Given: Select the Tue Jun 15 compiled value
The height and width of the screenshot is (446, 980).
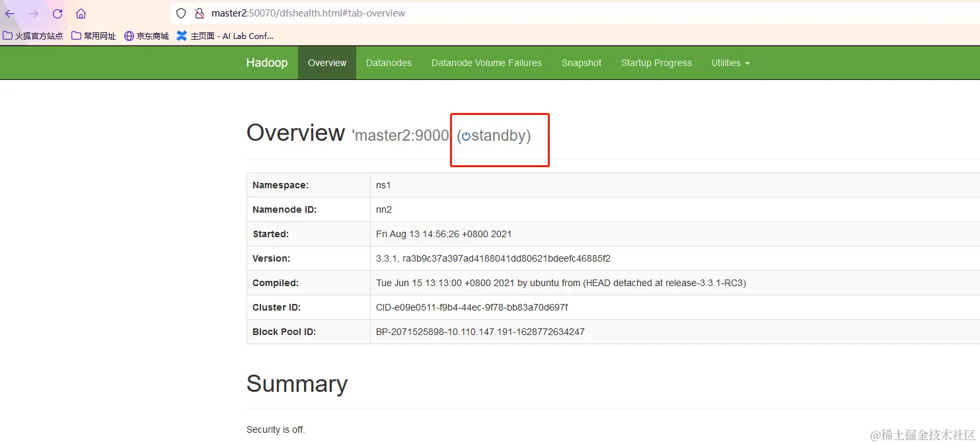Looking at the screenshot, I should [x=561, y=283].
